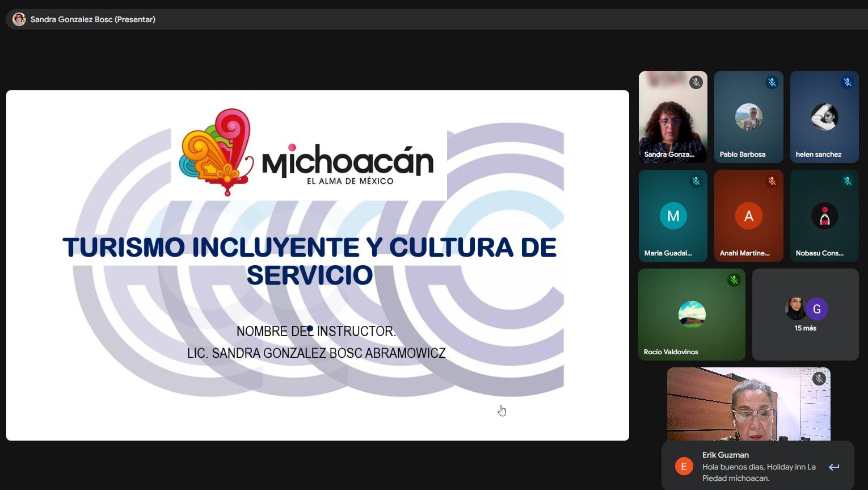The width and height of the screenshot is (868, 490).
Task: Click the "EL ALMA DE MÉXICO" tagline on the slide
Action: click(x=350, y=181)
